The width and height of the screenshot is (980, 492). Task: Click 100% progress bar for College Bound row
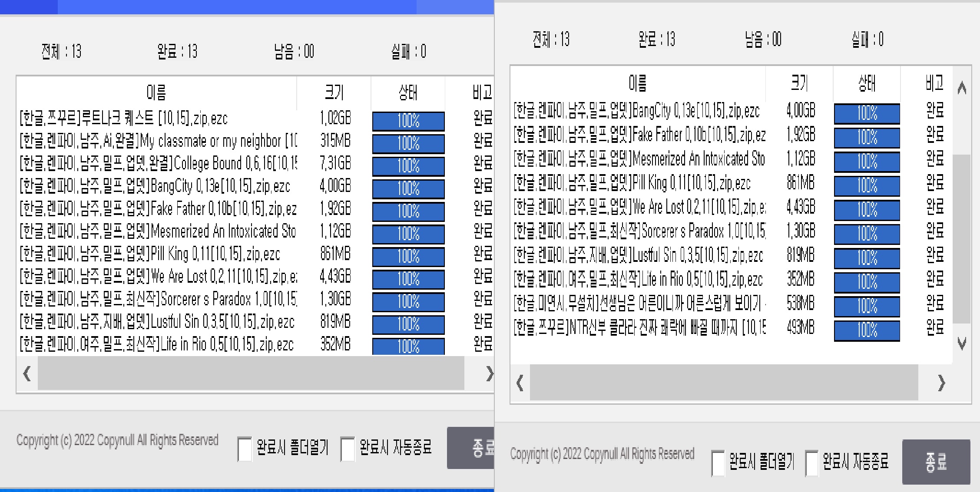408,166
